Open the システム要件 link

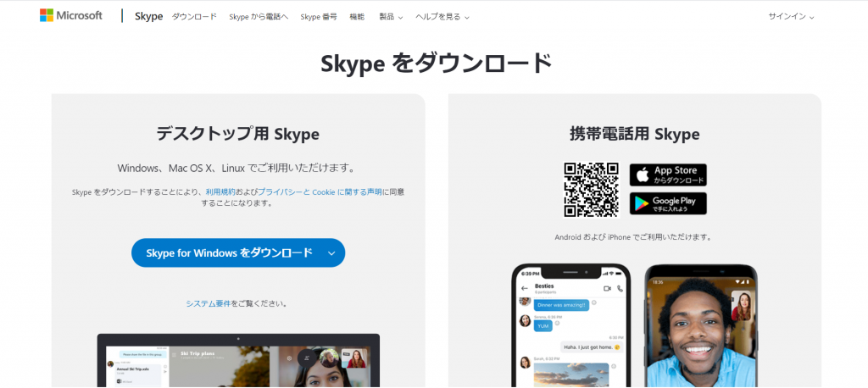click(x=209, y=303)
